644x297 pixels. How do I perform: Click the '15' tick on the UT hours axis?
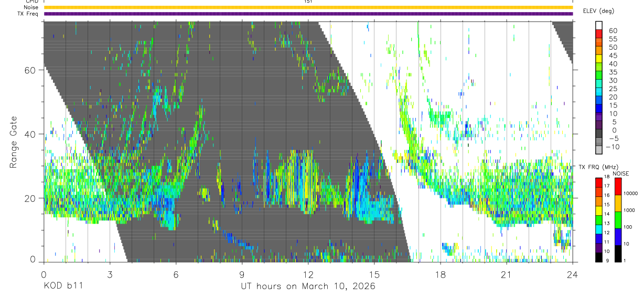pos(374,274)
